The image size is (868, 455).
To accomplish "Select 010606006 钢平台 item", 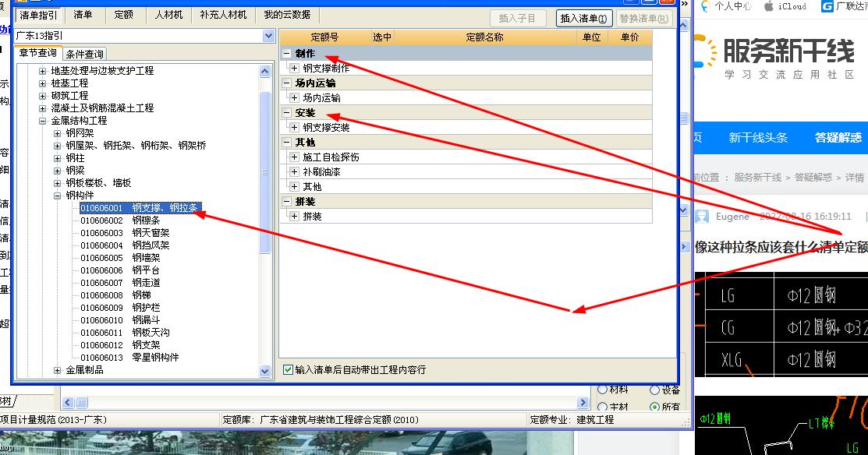I will click(120, 270).
